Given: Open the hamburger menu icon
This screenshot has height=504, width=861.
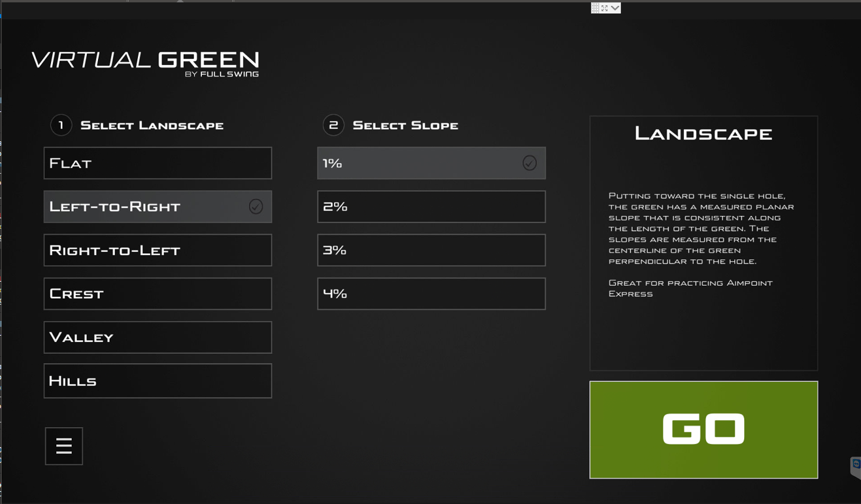Looking at the screenshot, I should click(64, 446).
